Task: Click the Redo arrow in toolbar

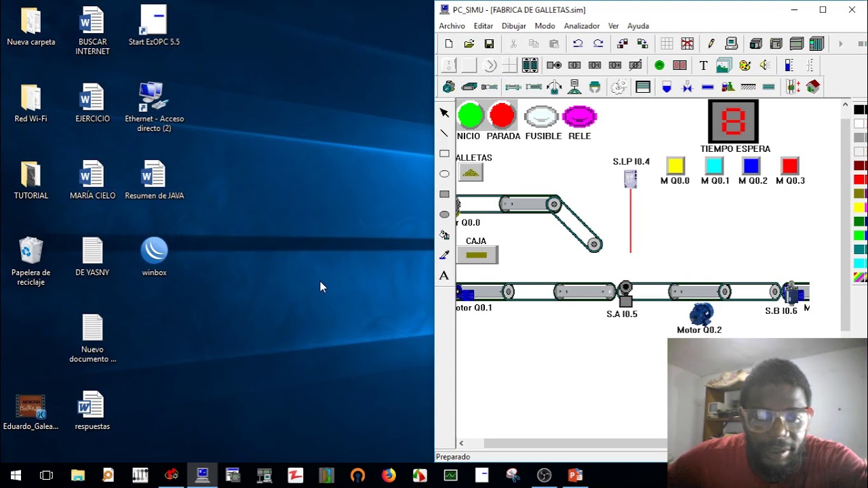Action: [598, 43]
